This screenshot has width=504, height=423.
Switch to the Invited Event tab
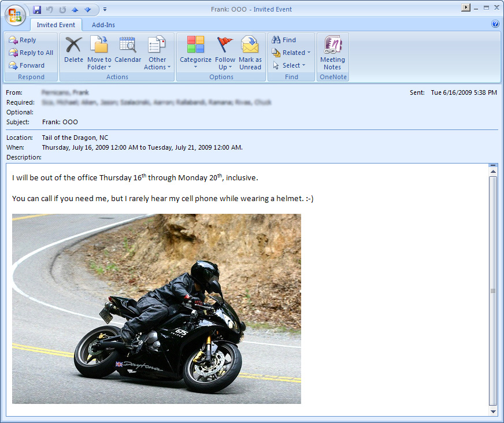pos(56,25)
